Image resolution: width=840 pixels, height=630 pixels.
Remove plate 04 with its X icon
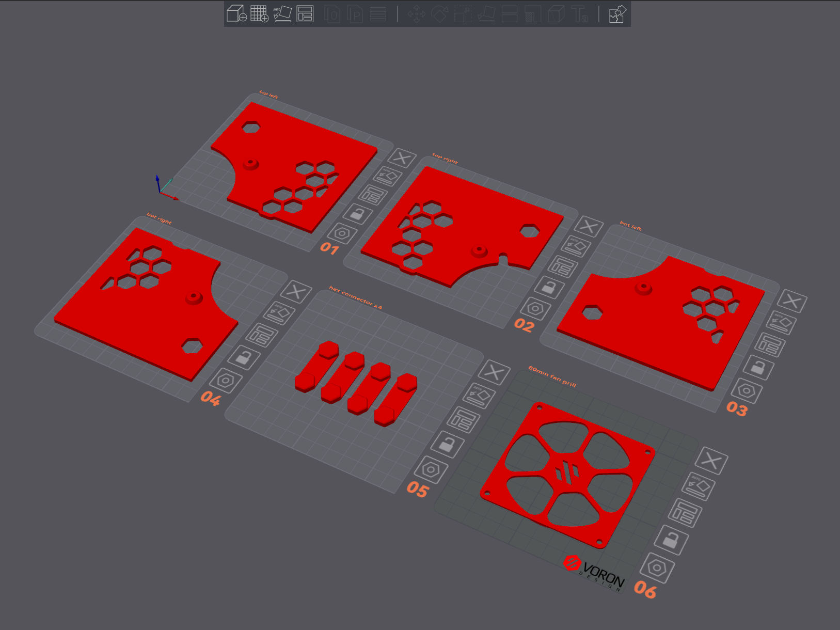[296, 292]
